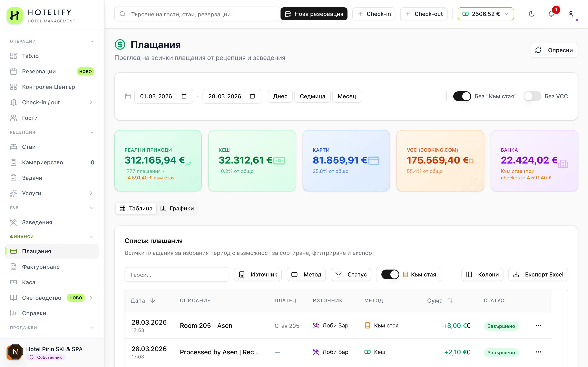Enable the Без VCC toggle
The width and height of the screenshot is (588, 367).
tap(532, 96)
